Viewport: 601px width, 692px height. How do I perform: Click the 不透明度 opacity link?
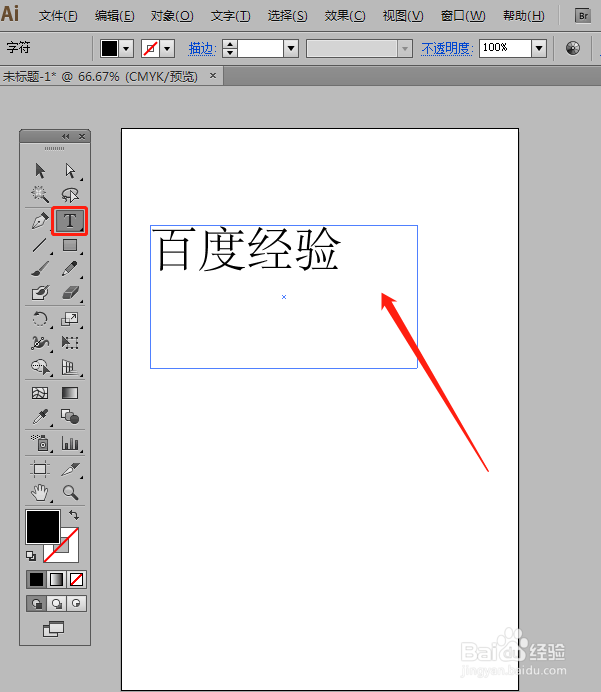(447, 49)
